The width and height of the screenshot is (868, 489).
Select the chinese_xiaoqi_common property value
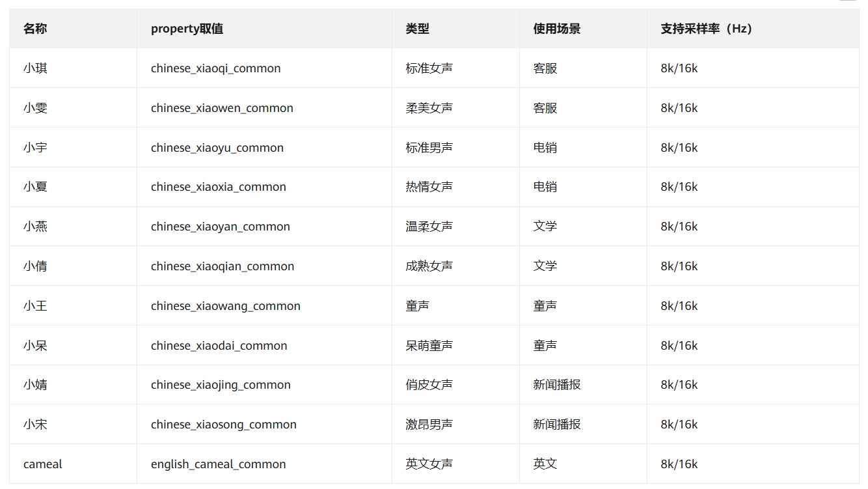point(215,68)
